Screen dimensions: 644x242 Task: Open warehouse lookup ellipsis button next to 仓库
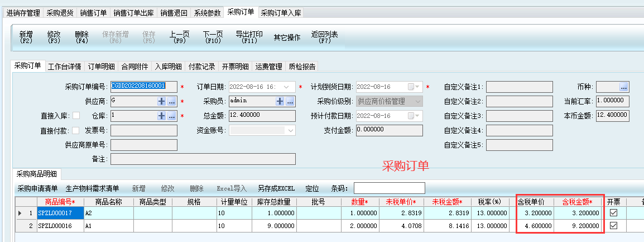coord(172,116)
